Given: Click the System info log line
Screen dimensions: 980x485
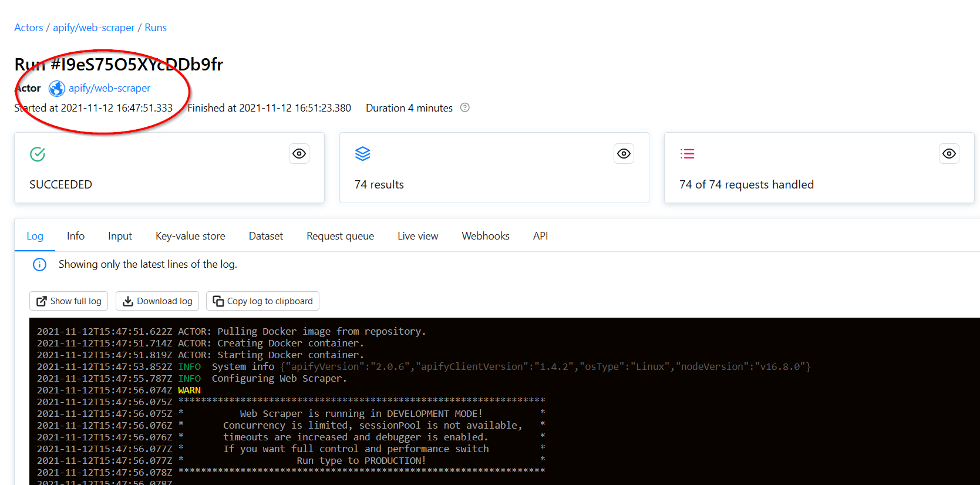Looking at the screenshot, I should [x=423, y=366].
